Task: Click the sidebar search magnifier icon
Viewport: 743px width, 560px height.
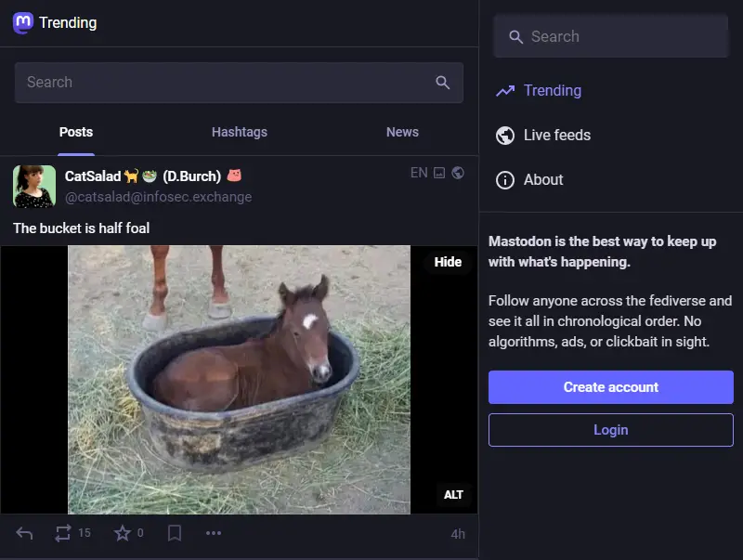Action: (x=515, y=37)
